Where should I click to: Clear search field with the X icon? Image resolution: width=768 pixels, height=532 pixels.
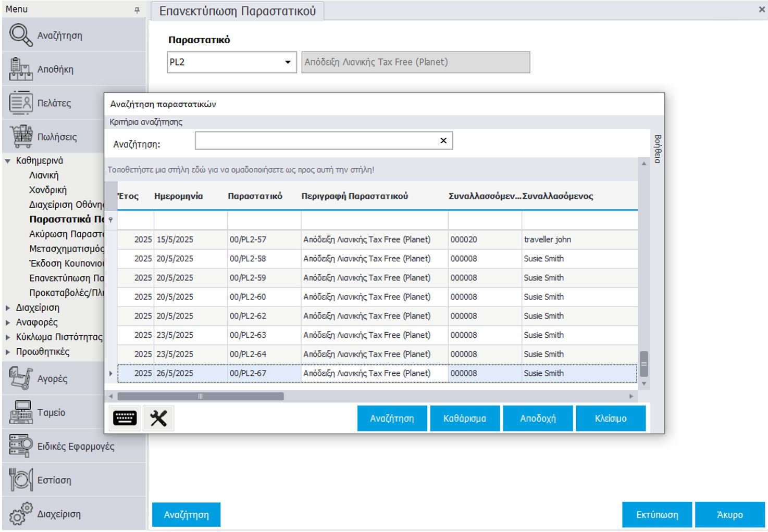point(443,141)
